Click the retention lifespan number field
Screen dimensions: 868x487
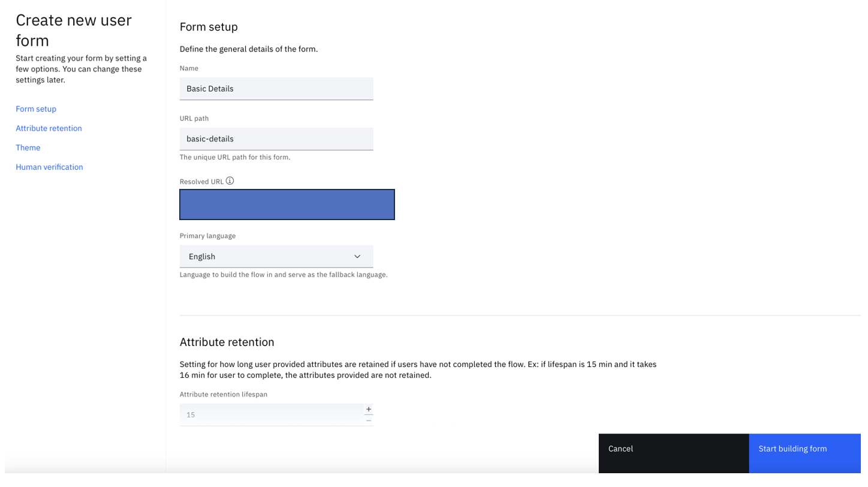(x=270, y=415)
